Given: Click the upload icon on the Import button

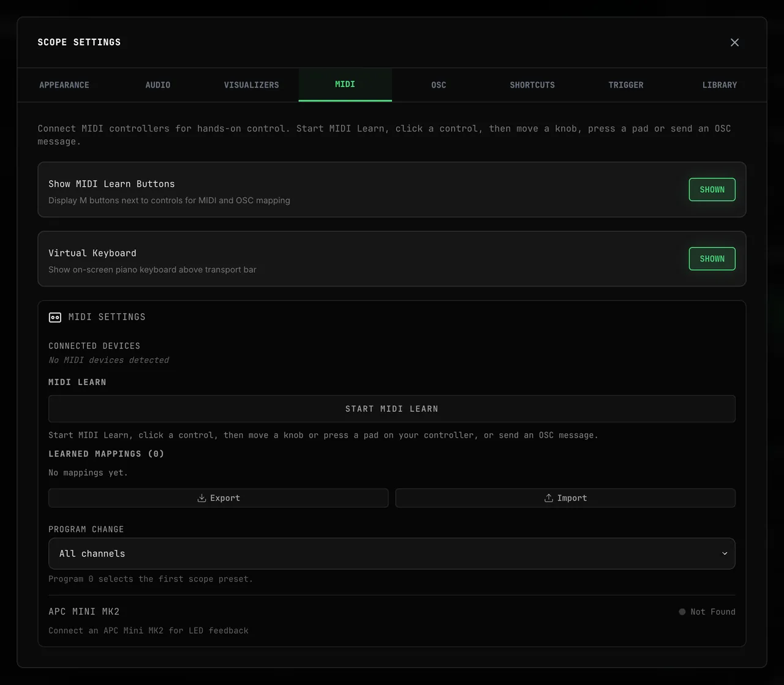Looking at the screenshot, I should pos(549,498).
